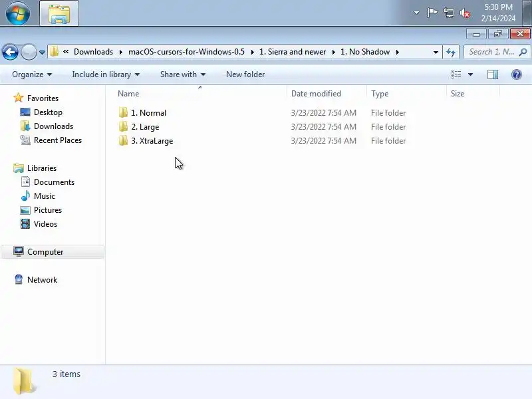Expand arrow after 1. No Shadow breadcrumb
532x399 pixels.
pyautogui.click(x=397, y=52)
